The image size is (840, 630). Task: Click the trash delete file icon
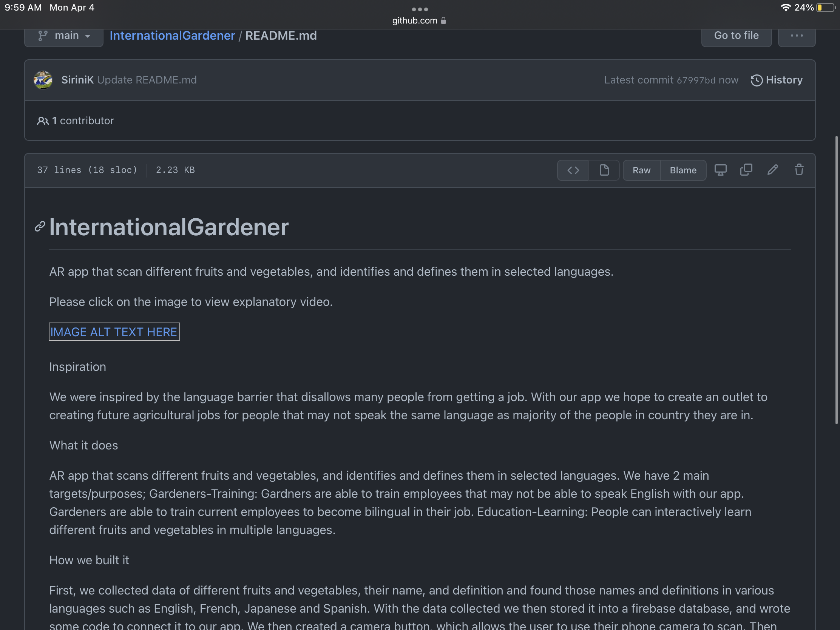(799, 170)
